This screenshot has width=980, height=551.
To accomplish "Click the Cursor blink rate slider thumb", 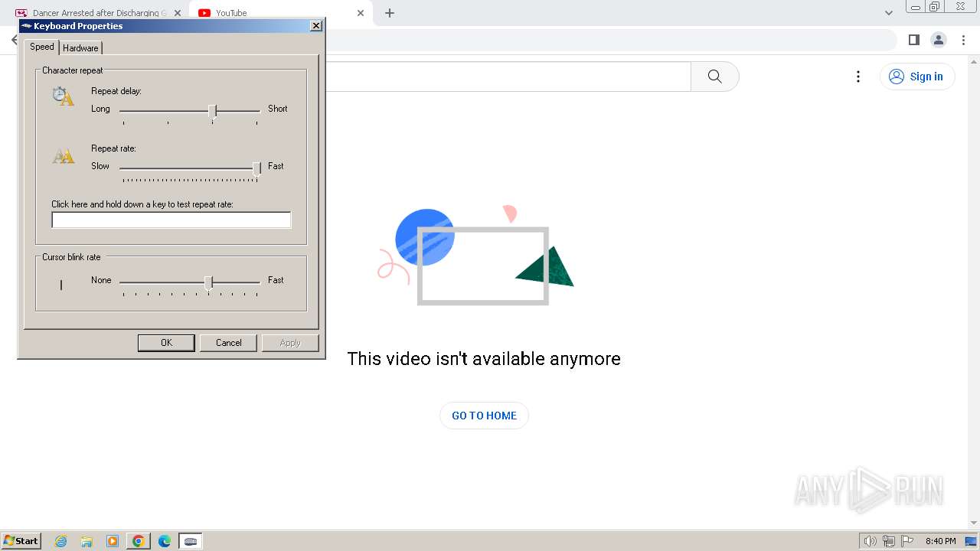I will pos(208,282).
